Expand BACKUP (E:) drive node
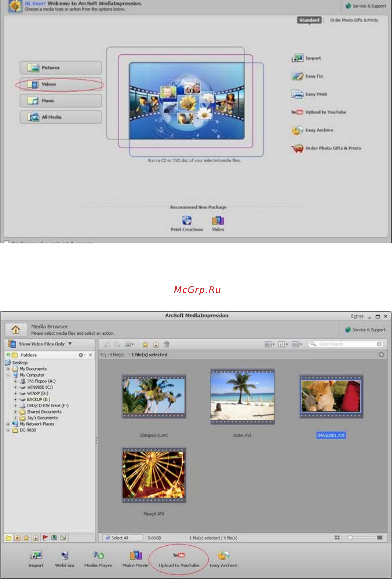Image resolution: width=392 pixels, height=579 pixels. tap(15, 399)
